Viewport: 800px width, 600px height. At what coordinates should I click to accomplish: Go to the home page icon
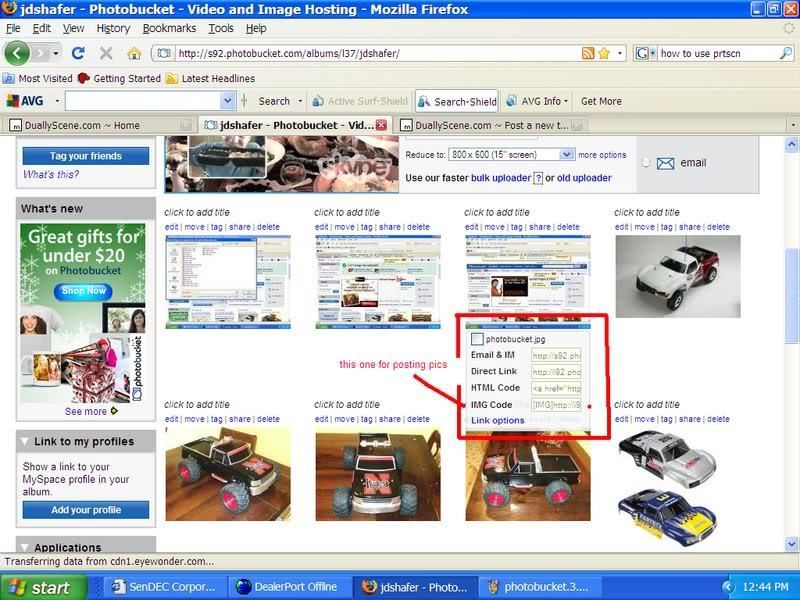point(134,53)
